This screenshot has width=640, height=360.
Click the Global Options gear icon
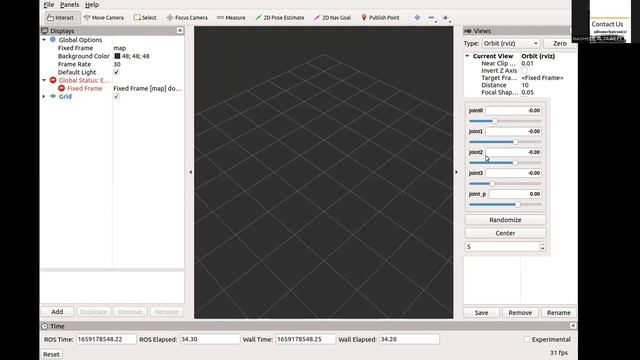(x=53, y=40)
